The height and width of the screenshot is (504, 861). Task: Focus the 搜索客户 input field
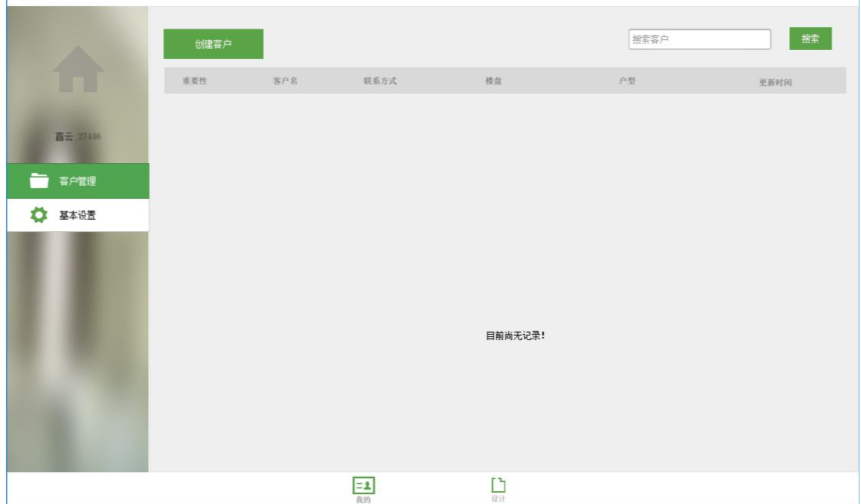pyautogui.click(x=699, y=39)
